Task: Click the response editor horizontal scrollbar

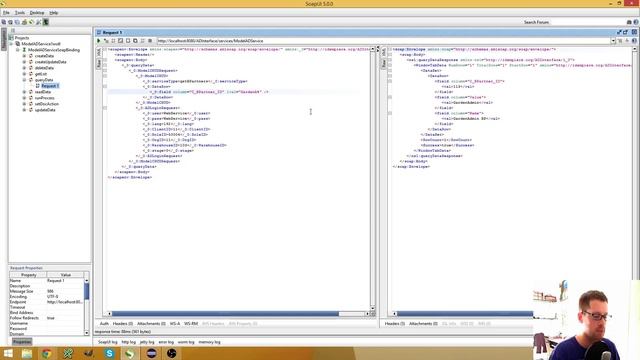Action: (x=465, y=314)
